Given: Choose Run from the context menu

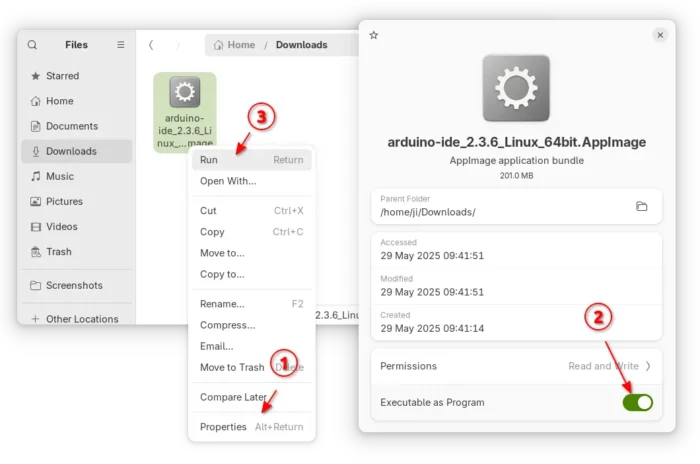Looking at the screenshot, I should [252, 160].
